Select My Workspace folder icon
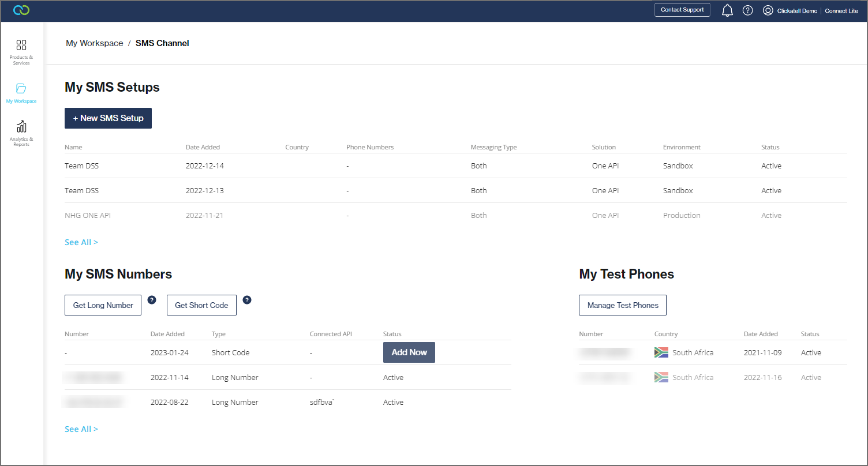The image size is (868, 466). 21,88
